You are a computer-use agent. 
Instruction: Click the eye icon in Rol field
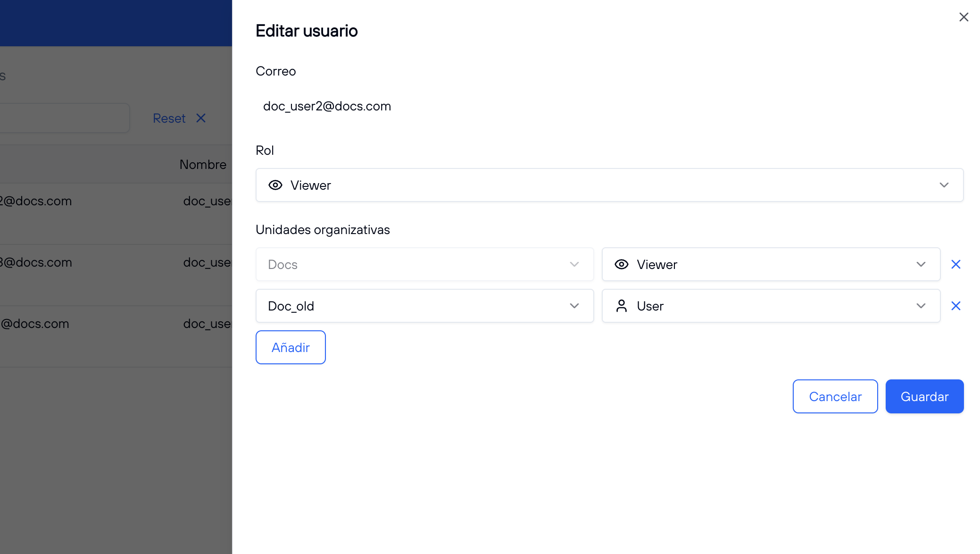[275, 185]
